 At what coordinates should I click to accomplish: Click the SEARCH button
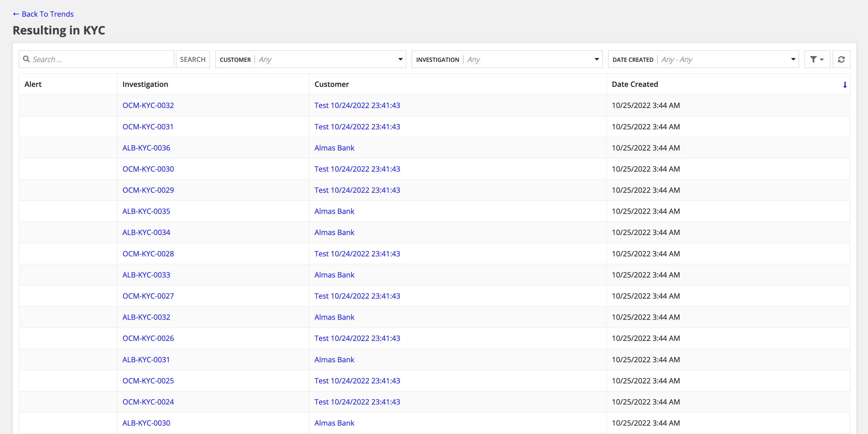(192, 59)
